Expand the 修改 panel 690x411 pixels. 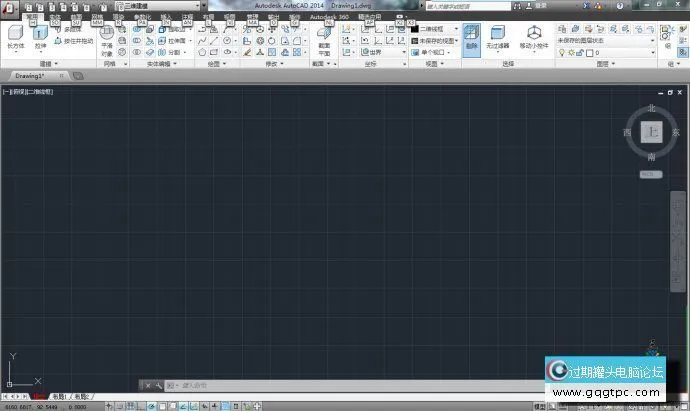[274, 64]
